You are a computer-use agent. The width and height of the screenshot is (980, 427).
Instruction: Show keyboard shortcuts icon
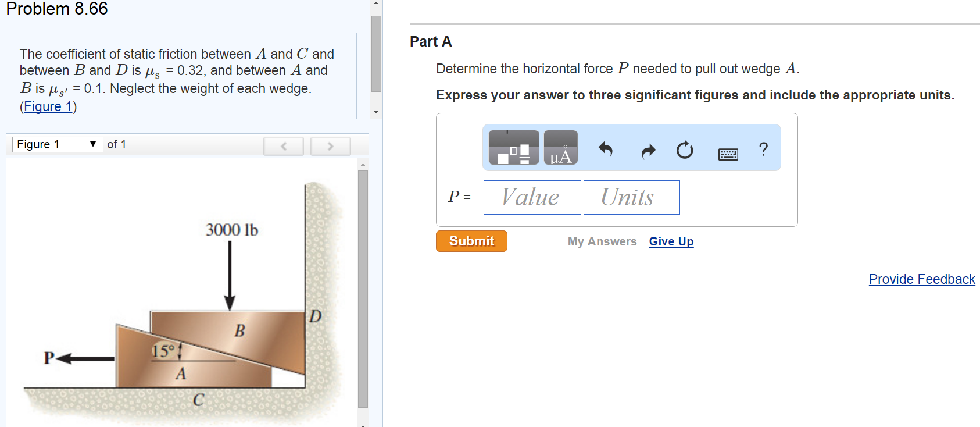728,154
